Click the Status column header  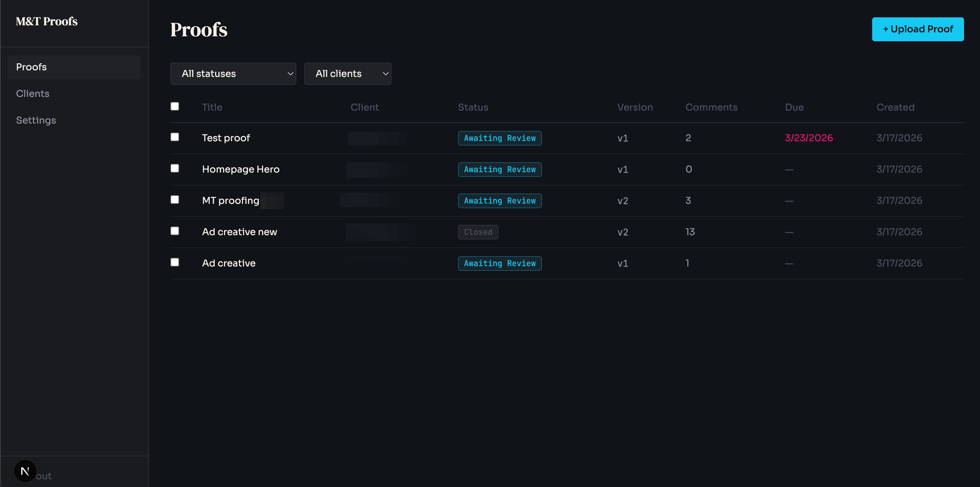click(473, 107)
